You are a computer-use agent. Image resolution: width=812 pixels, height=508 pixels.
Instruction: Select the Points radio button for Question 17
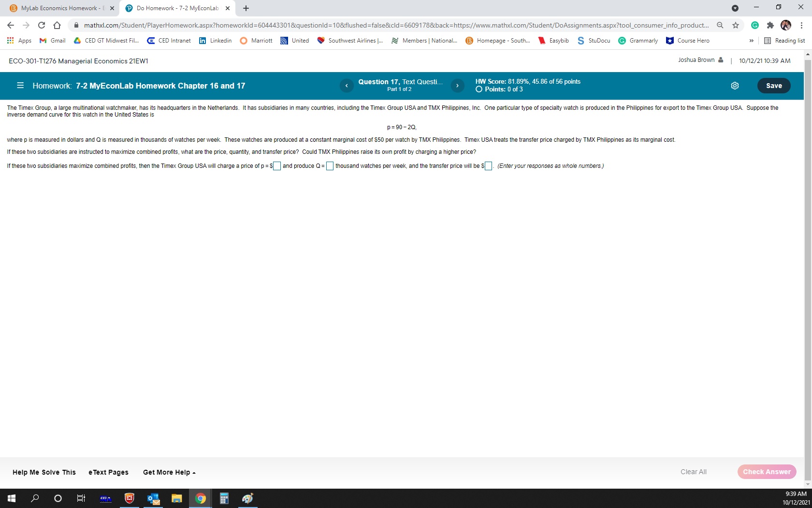click(x=478, y=90)
